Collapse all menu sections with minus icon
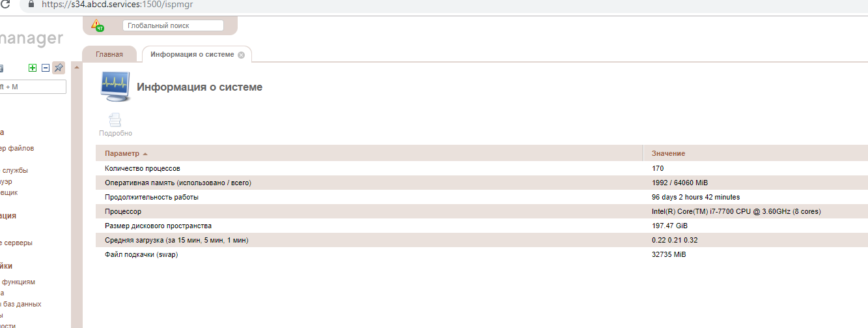868x328 pixels. (x=46, y=68)
